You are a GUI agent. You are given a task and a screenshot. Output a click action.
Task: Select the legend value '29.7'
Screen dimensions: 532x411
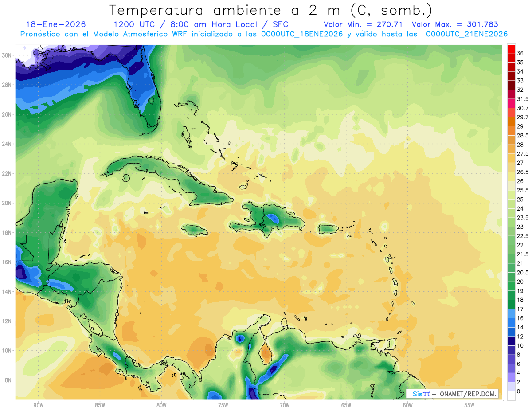(x=523, y=117)
